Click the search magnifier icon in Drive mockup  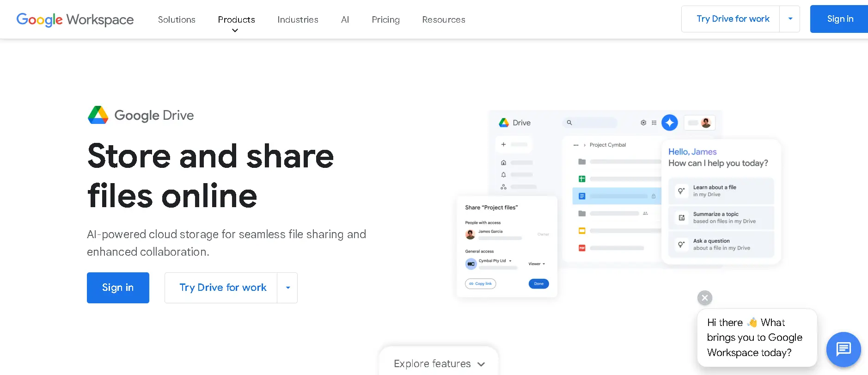pos(569,123)
